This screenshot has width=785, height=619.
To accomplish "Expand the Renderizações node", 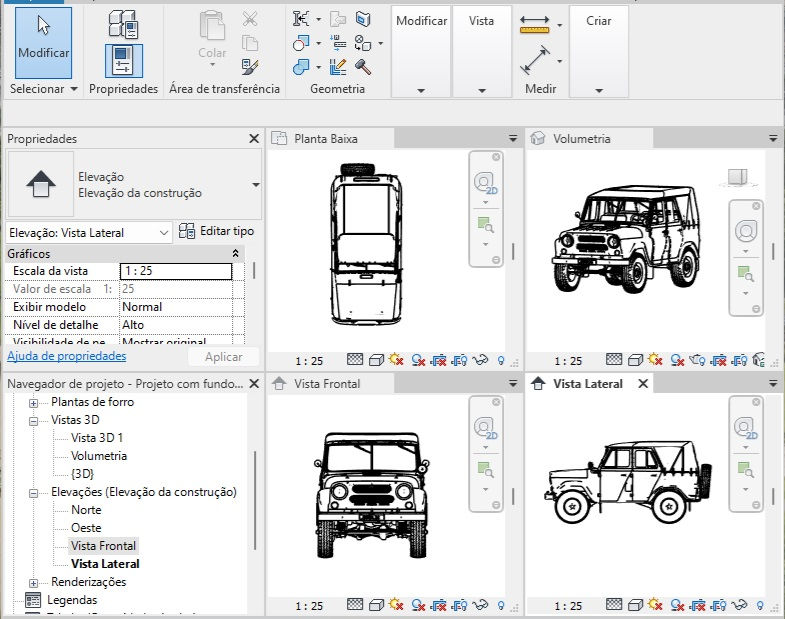I will pos(33,583).
